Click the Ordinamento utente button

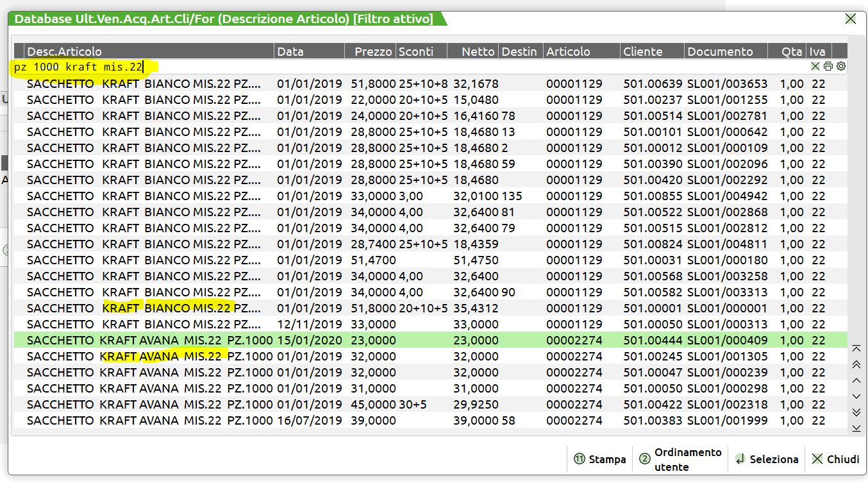(x=680, y=459)
